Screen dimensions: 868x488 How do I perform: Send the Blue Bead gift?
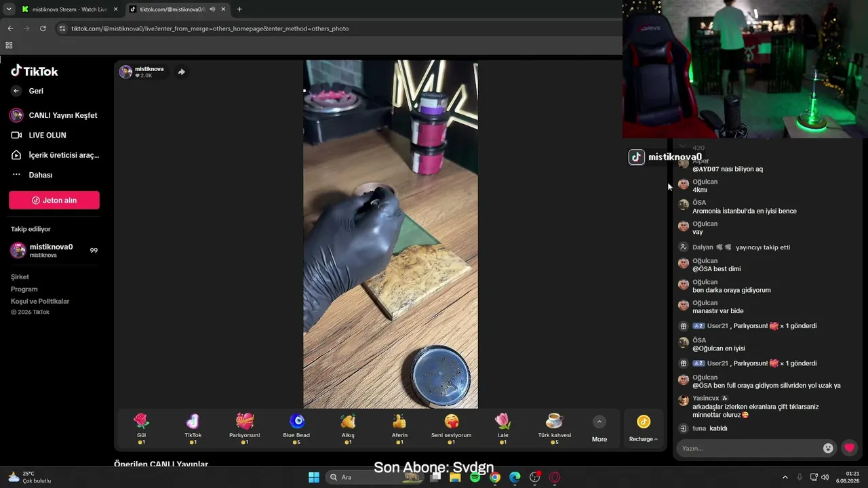pos(296,428)
